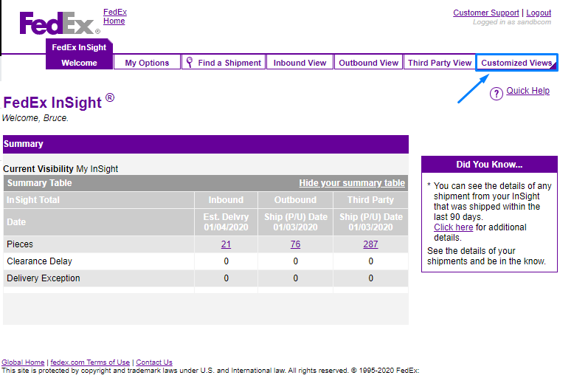Image resolution: width=588 pixels, height=378 pixels.
Task: Click the Quick Help question mark icon
Action: coord(496,94)
